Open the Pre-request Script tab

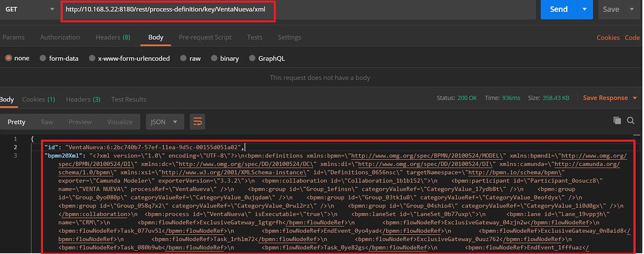205,37
